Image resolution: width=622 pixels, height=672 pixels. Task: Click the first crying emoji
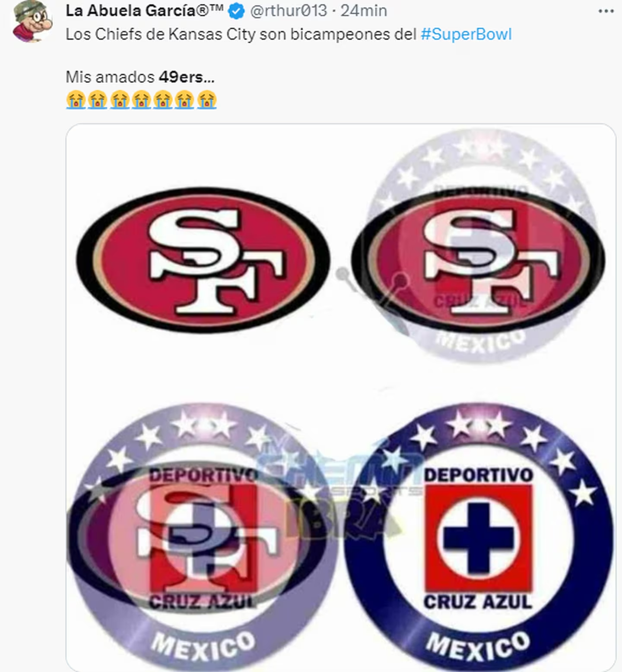(76, 100)
